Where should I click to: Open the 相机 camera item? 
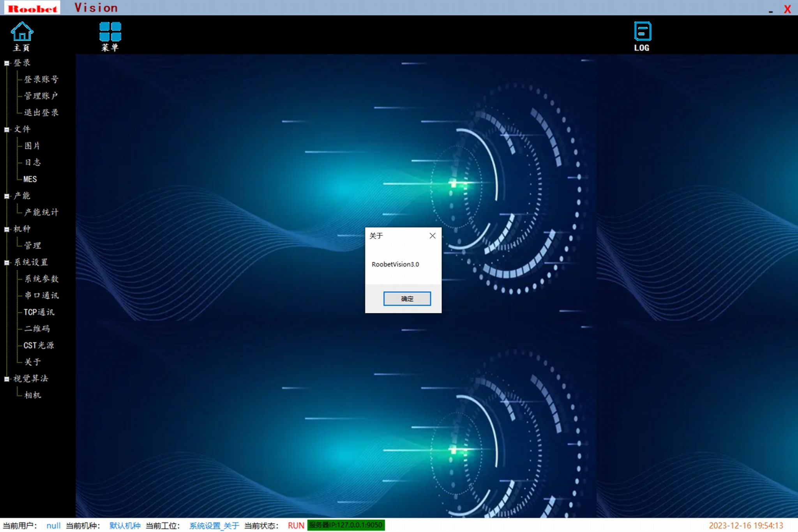point(33,395)
